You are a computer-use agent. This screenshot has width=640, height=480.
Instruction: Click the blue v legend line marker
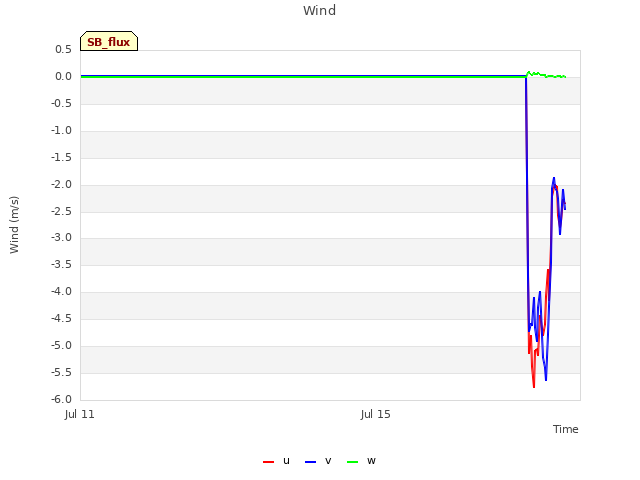pos(310,462)
